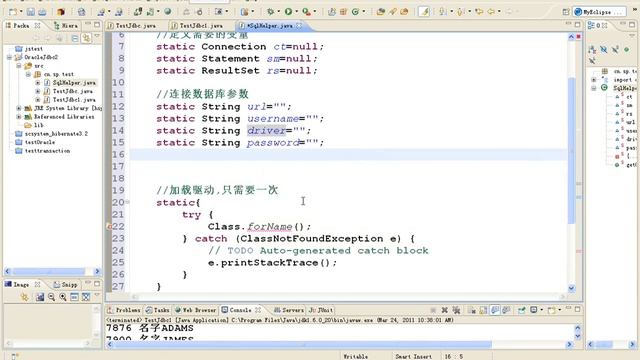Click the Pin Console icon
The height and width of the screenshot is (360, 640).
(x=521, y=310)
